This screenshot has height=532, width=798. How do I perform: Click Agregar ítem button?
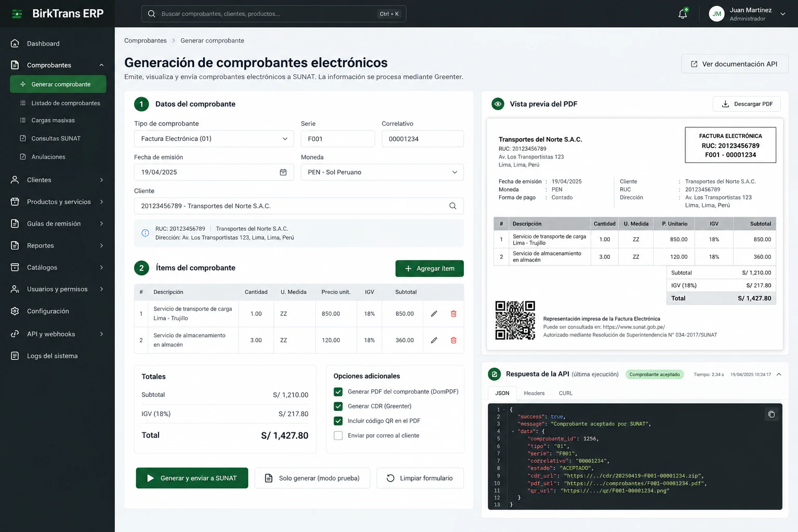pyautogui.click(x=430, y=269)
